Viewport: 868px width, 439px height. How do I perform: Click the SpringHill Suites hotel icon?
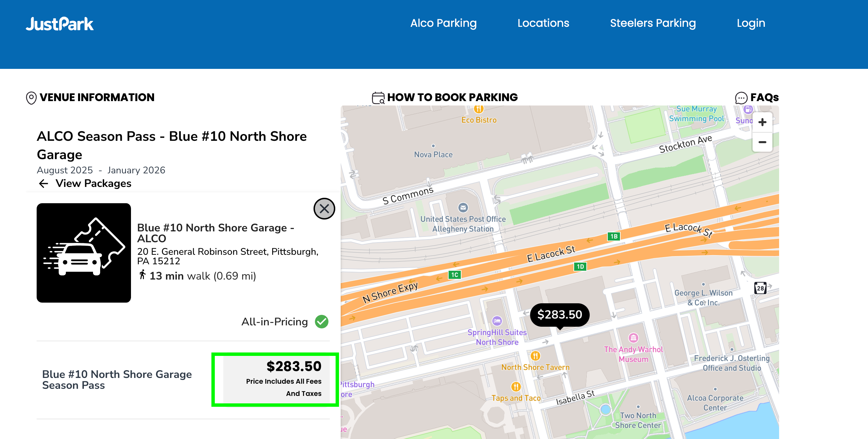click(x=497, y=321)
